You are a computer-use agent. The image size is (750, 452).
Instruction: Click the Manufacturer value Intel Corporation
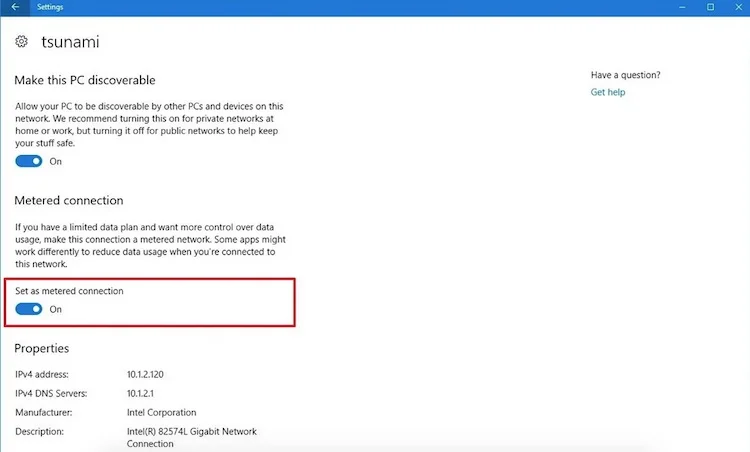click(161, 412)
